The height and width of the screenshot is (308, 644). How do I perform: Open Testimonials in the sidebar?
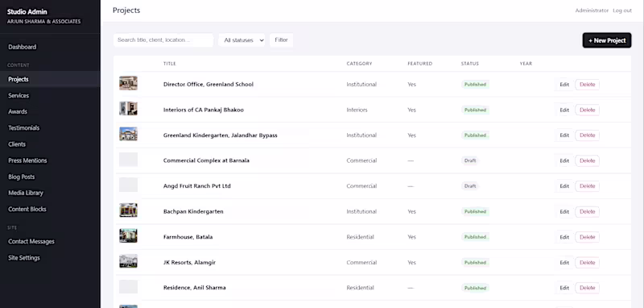click(x=50, y=128)
